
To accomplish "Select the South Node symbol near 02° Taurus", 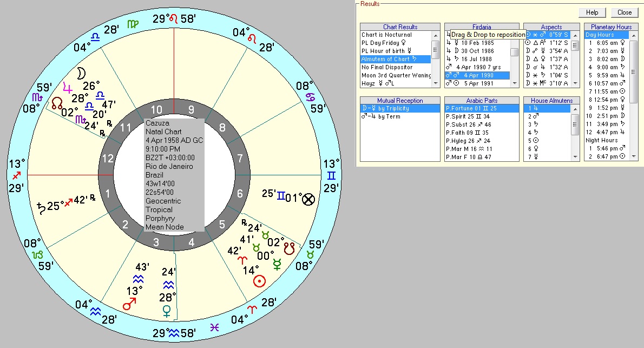I will pyautogui.click(x=290, y=248).
